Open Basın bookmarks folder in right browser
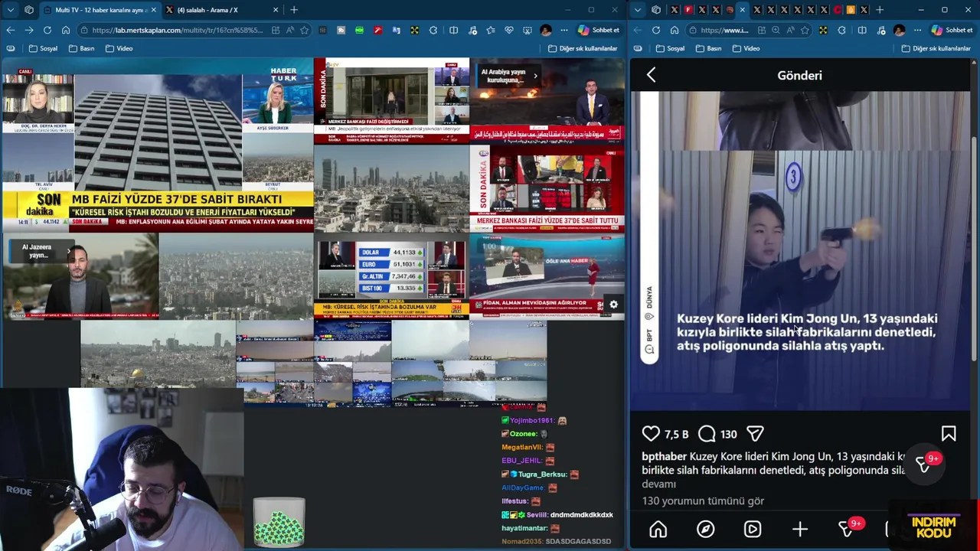This screenshot has height=551, width=980. tap(708, 48)
